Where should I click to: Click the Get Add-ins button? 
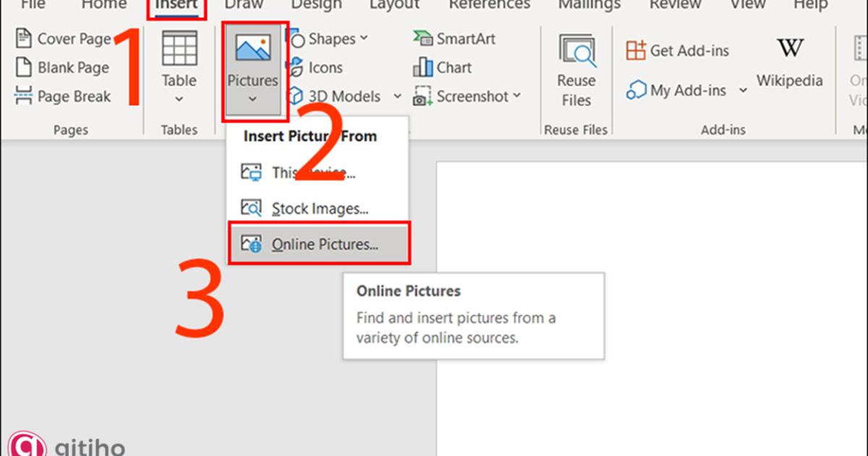[678, 51]
